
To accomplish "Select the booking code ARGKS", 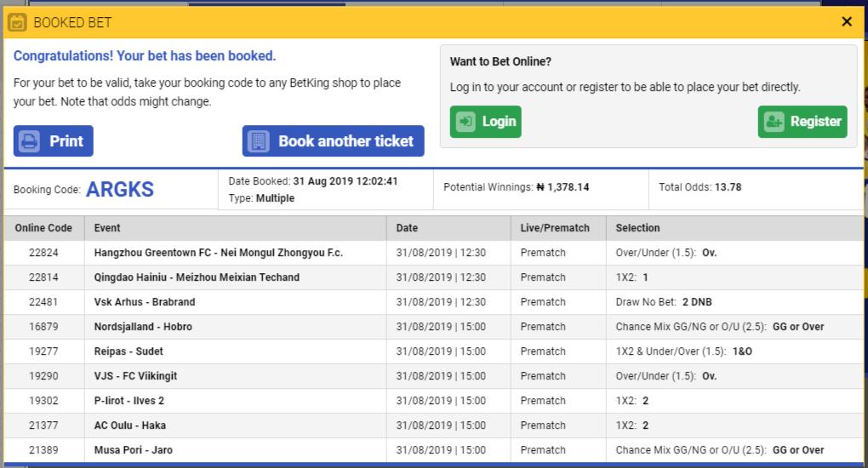I will pyautogui.click(x=120, y=190).
